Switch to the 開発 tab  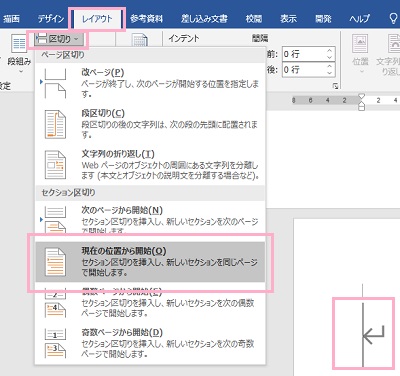click(x=323, y=19)
